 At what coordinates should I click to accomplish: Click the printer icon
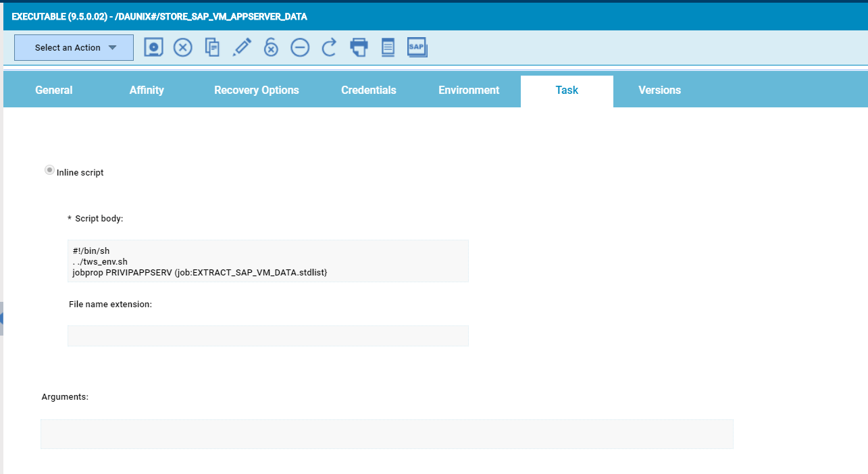(x=359, y=47)
